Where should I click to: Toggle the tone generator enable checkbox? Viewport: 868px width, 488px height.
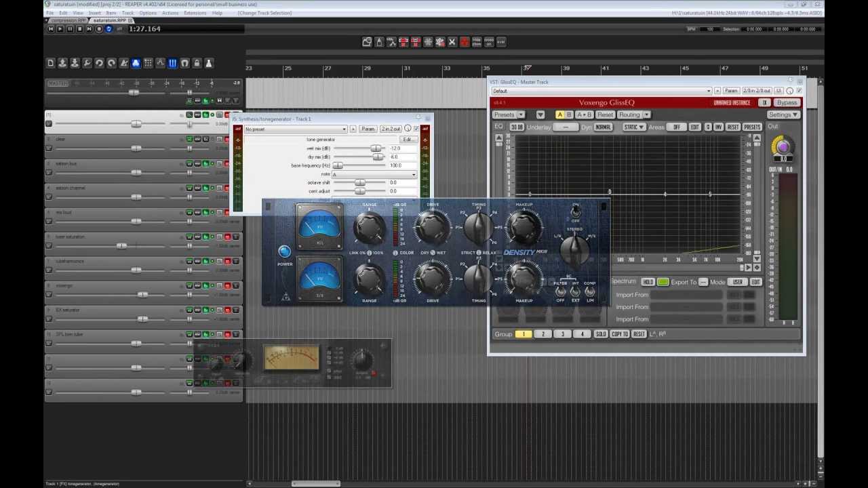pos(416,129)
